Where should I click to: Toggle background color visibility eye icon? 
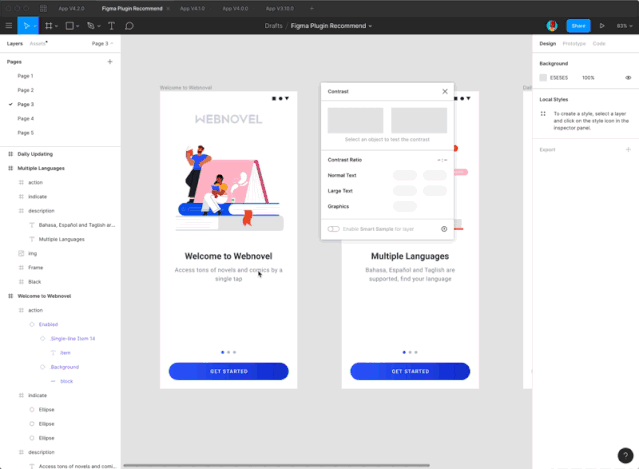click(x=628, y=77)
